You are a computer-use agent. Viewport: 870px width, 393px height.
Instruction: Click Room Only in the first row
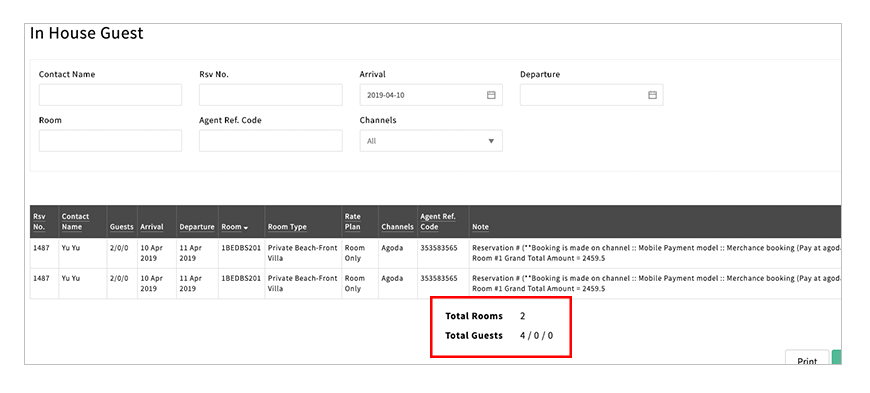[x=353, y=253]
